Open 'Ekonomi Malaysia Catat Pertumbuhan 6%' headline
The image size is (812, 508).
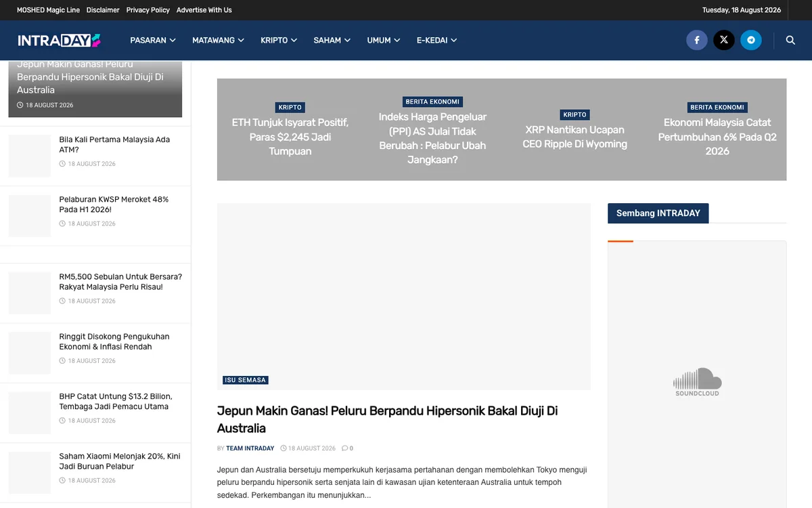(x=717, y=137)
